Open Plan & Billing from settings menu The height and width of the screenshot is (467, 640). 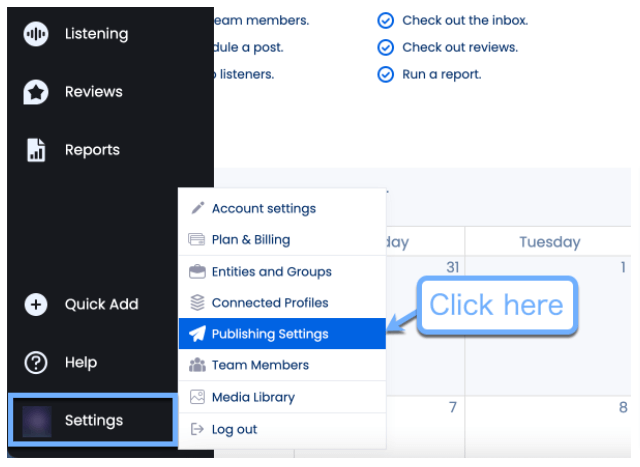coord(250,240)
